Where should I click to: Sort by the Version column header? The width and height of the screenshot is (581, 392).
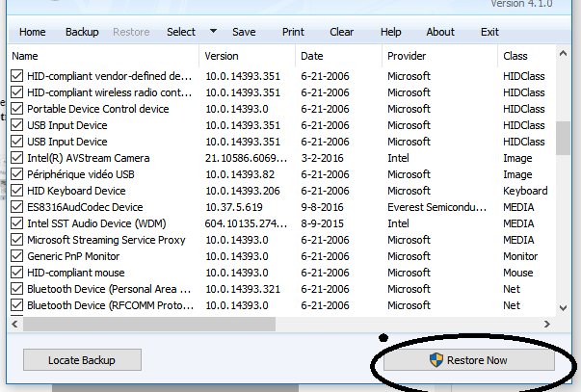pos(222,56)
